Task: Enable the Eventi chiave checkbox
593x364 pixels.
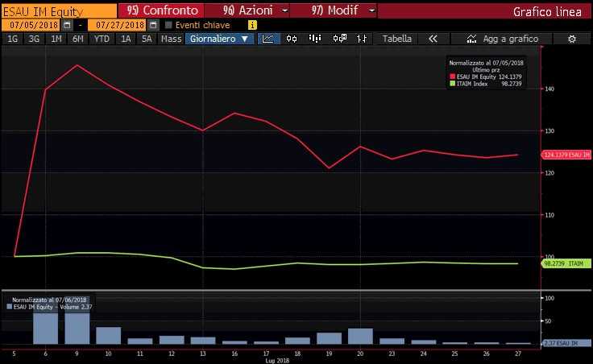Action: [168, 25]
